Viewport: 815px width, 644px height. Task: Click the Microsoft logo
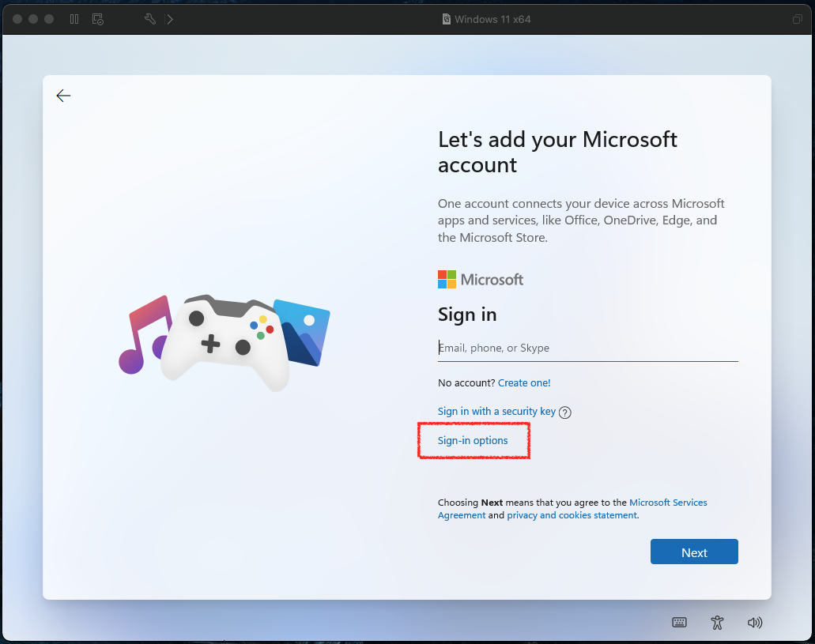click(481, 280)
